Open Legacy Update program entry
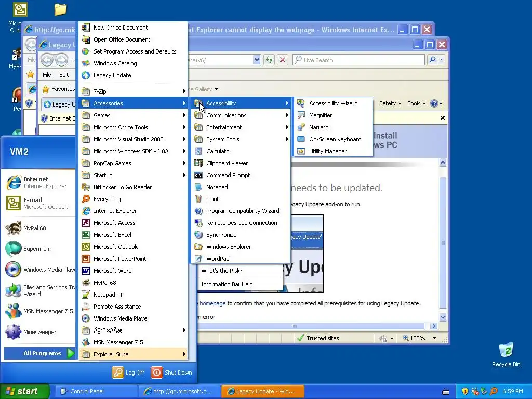 134,75
